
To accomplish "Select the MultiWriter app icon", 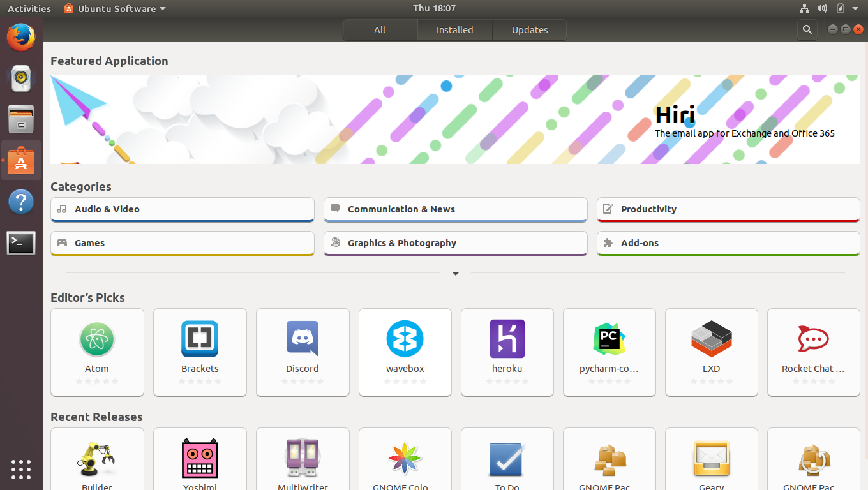I will point(303,458).
